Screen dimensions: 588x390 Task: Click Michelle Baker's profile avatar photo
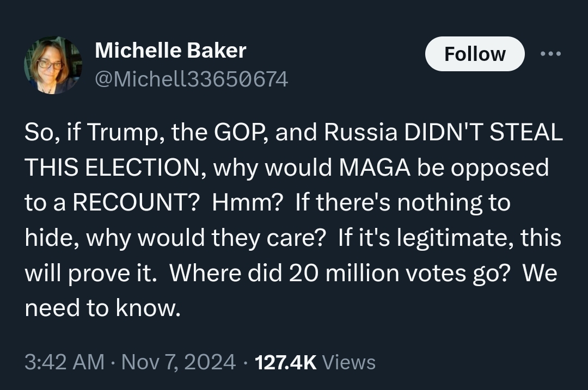53,65
